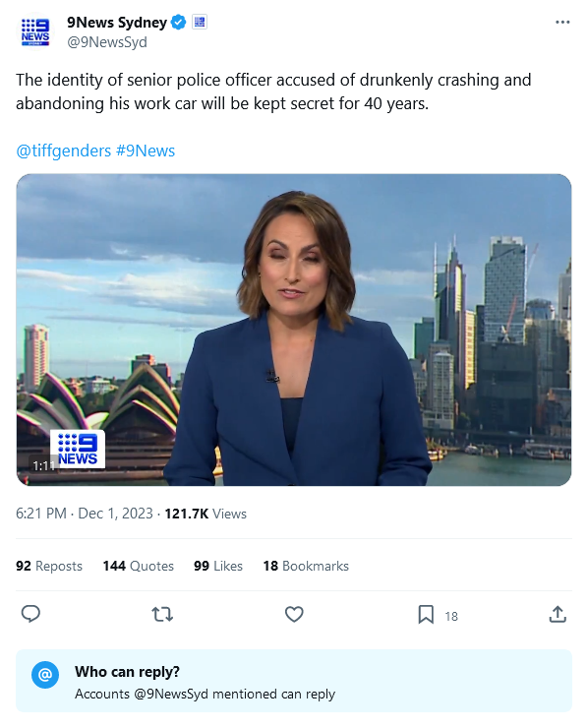Open the #9News hashtag link
The image size is (588, 728).
click(x=146, y=151)
